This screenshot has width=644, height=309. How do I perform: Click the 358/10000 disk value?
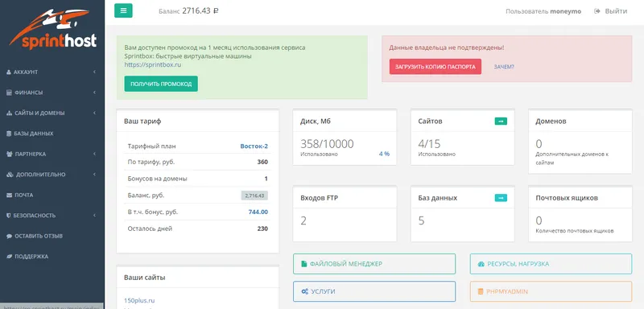(x=327, y=143)
